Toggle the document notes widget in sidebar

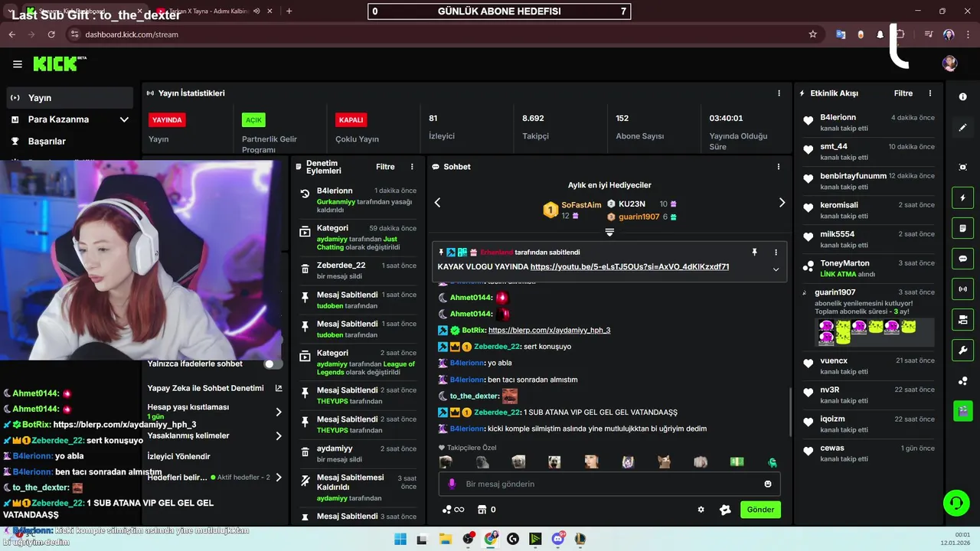tap(963, 228)
